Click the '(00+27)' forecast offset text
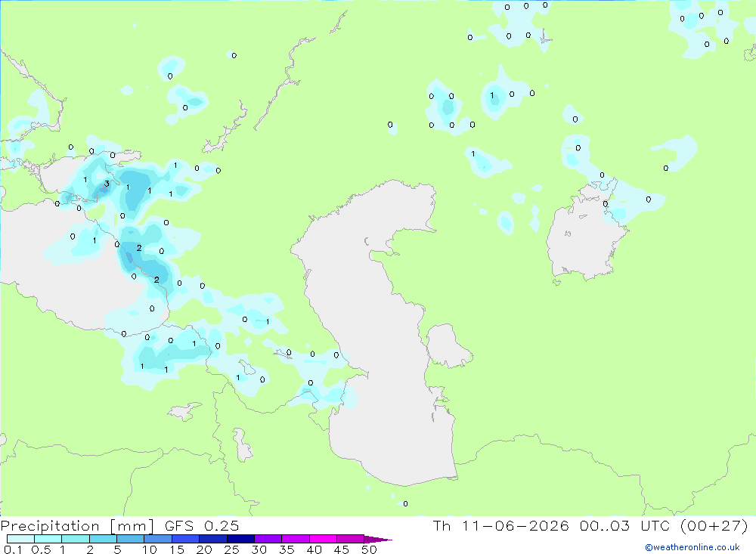The image size is (756, 554). (714, 526)
